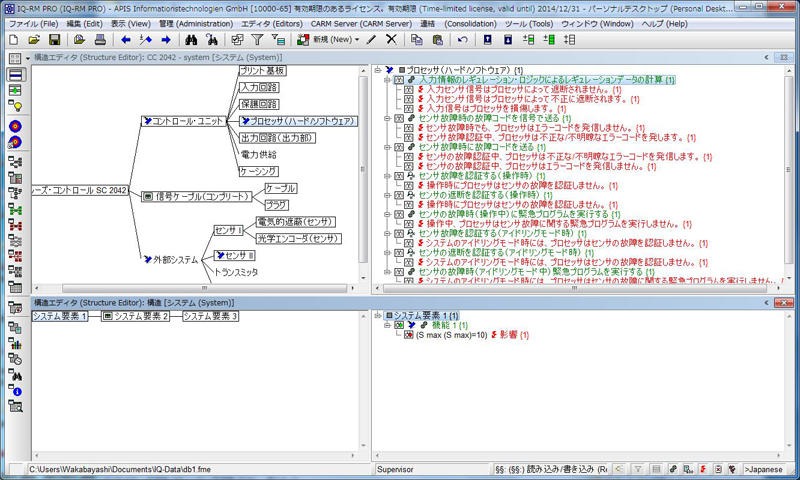Viewport: 800px width, 480px height.
Task: Open the 管理 (Administration) menu
Action: click(x=196, y=24)
